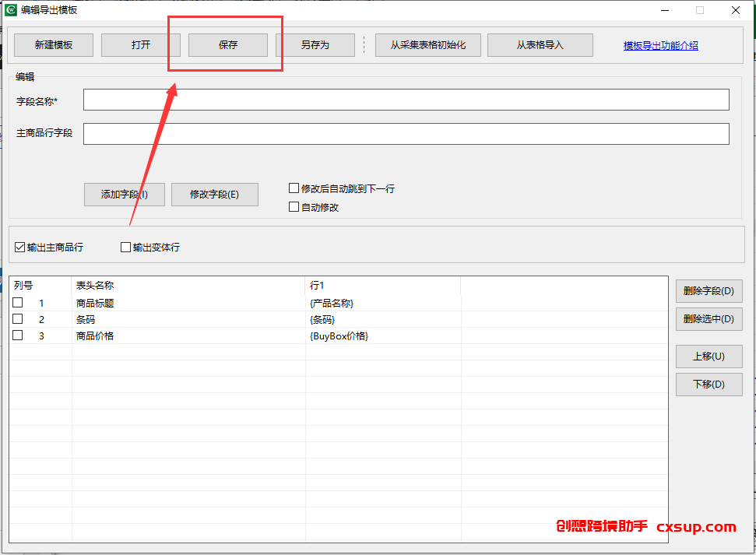
Task: Check the row 1 商品标题 checkbox
Action: coord(18,303)
